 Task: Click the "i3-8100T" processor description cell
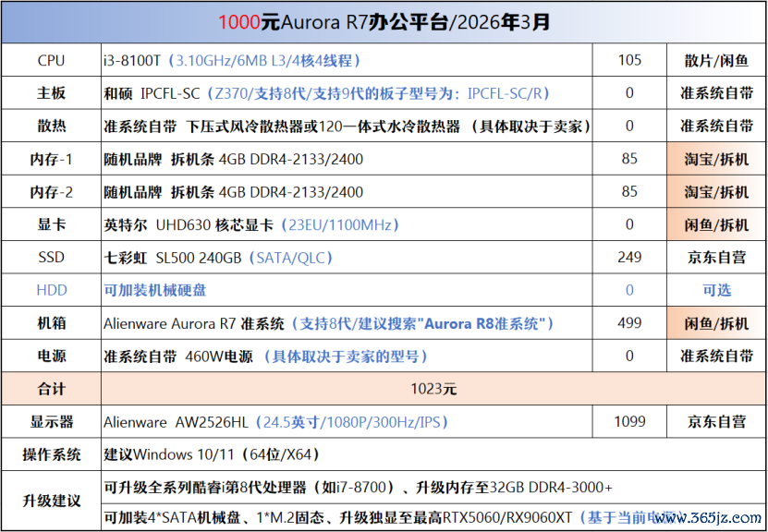(347, 60)
